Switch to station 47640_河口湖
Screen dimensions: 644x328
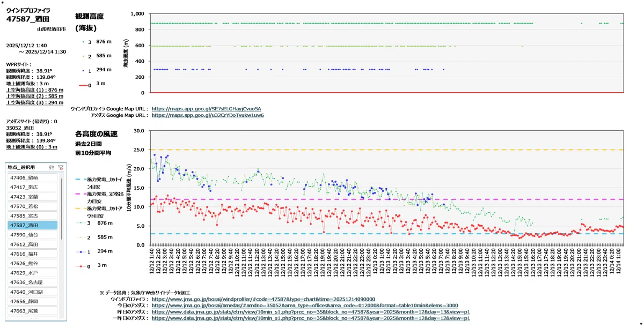coord(32,292)
